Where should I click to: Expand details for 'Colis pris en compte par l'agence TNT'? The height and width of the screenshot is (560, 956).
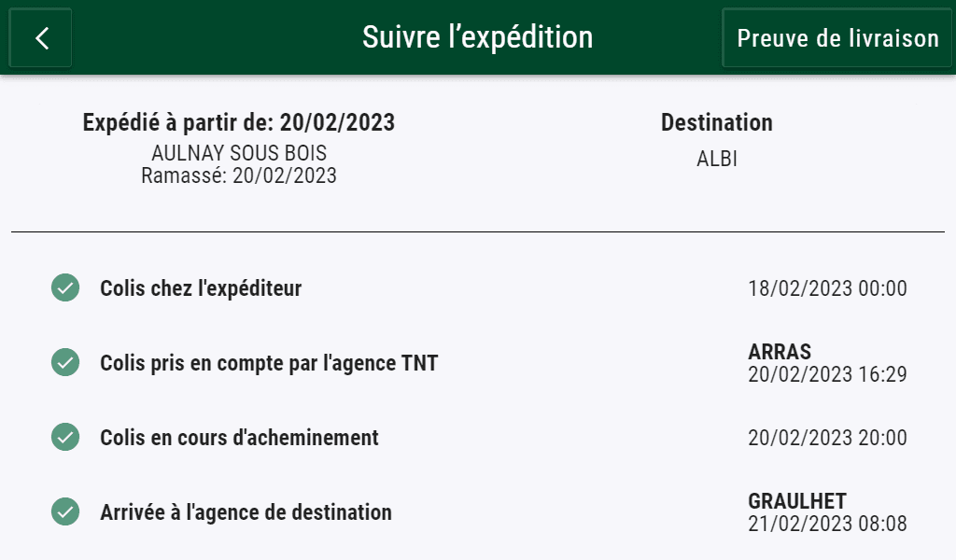pos(269,362)
